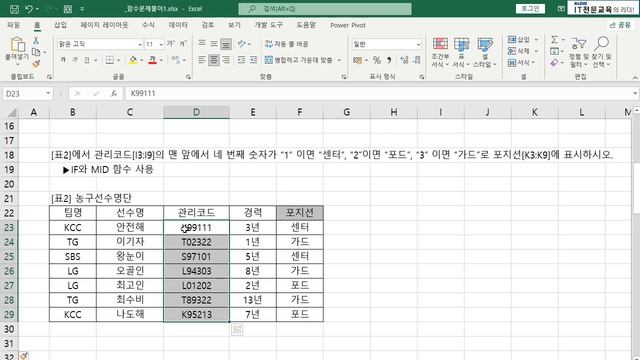This screenshot has width=640, height=360.
Task: Decrease font size with smaller 가 icon
Action: pyautogui.click(x=183, y=44)
